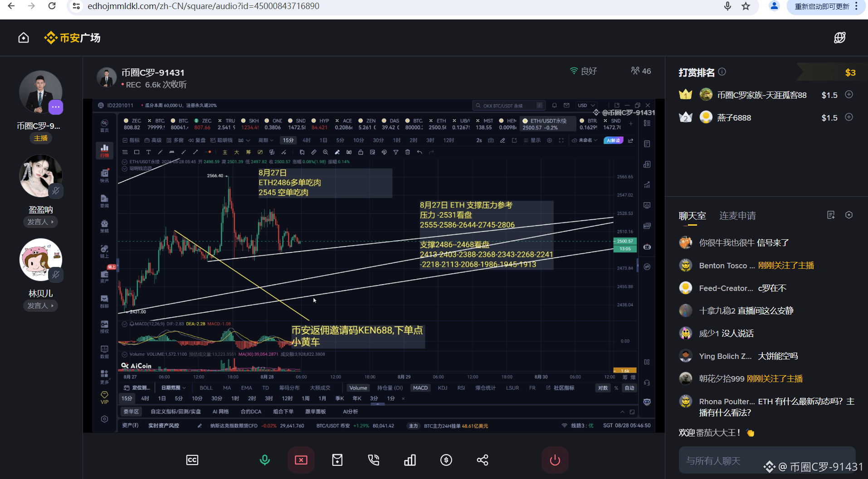Image resolution: width=868 pixels, height=479 pixels.
Task: Open the call request phone icon
Action: (374, 460)
